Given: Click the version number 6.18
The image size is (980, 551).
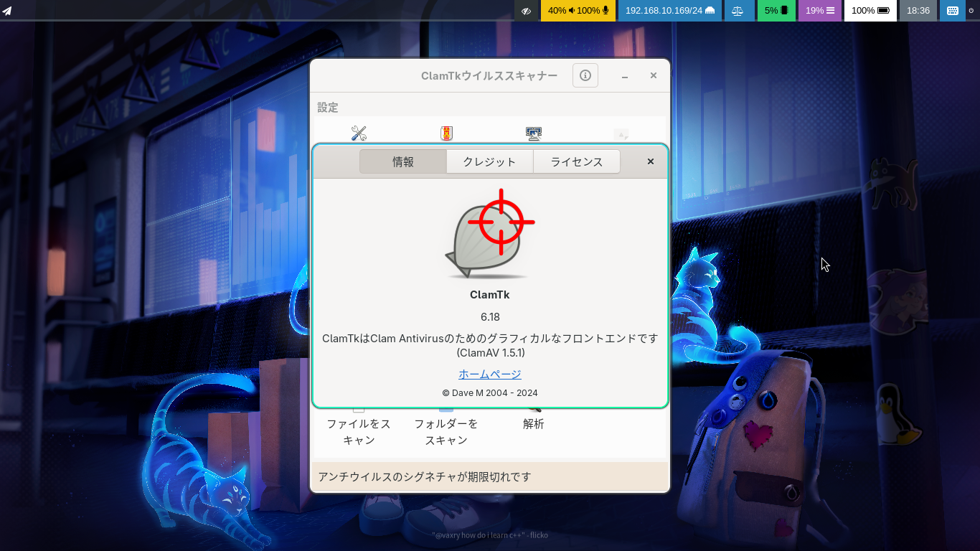Looking at the screenshot, I should [490, 316].
